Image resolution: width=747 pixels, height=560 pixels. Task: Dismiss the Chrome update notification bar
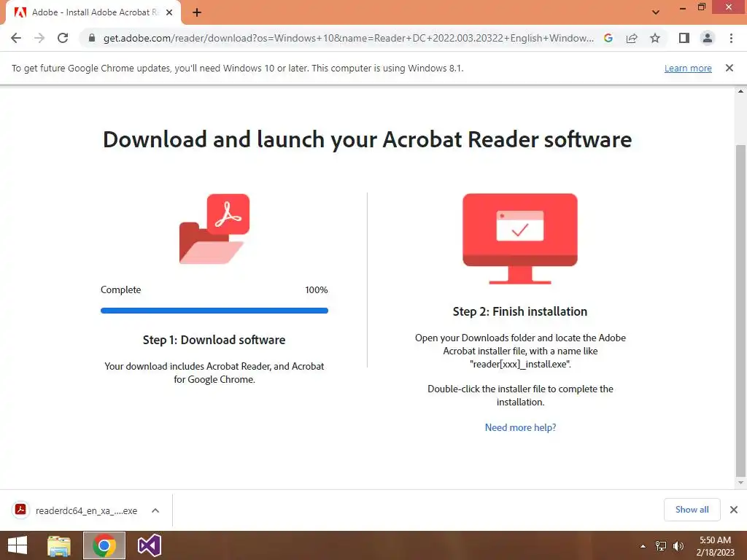(x=729, y=68)
